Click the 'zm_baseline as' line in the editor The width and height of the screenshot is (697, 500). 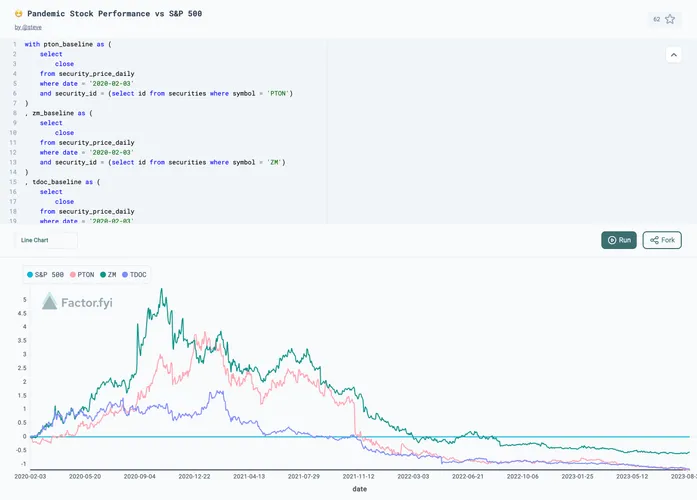click(62, 113)
